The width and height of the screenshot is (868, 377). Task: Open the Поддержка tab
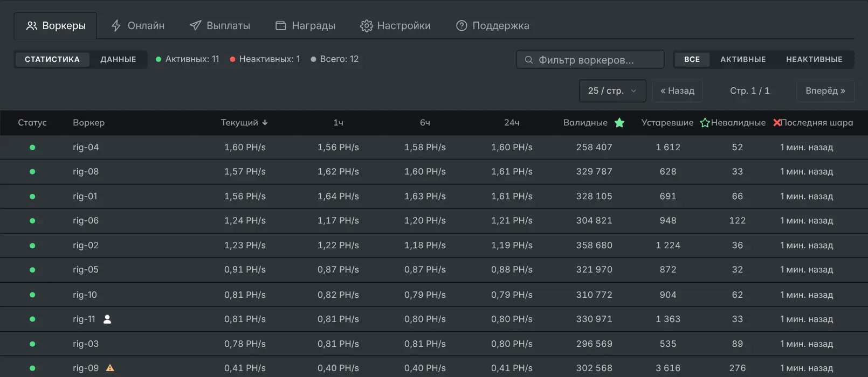(x=492, y=26)
